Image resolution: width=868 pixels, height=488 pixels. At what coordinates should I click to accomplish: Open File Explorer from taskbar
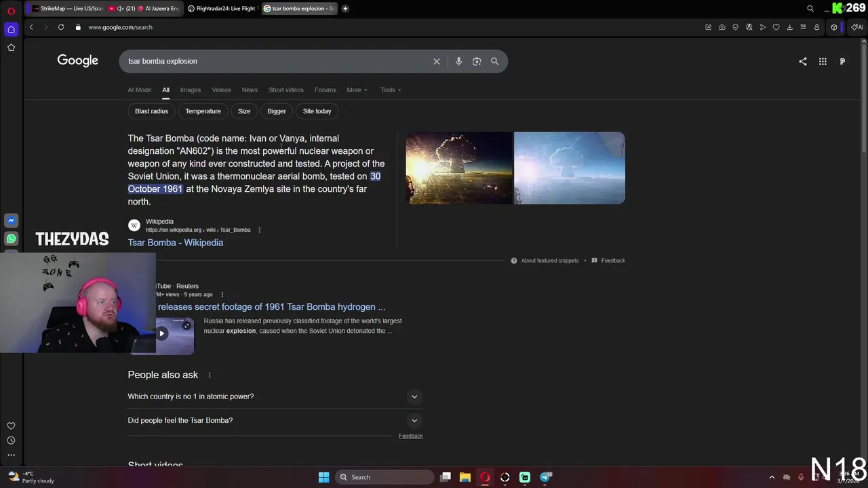(465, 477)
